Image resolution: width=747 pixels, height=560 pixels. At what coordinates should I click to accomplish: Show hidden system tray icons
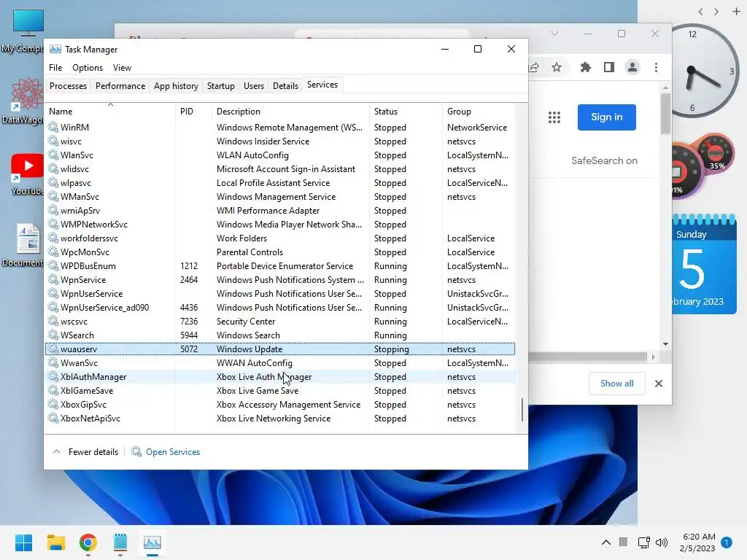(606, 542)
